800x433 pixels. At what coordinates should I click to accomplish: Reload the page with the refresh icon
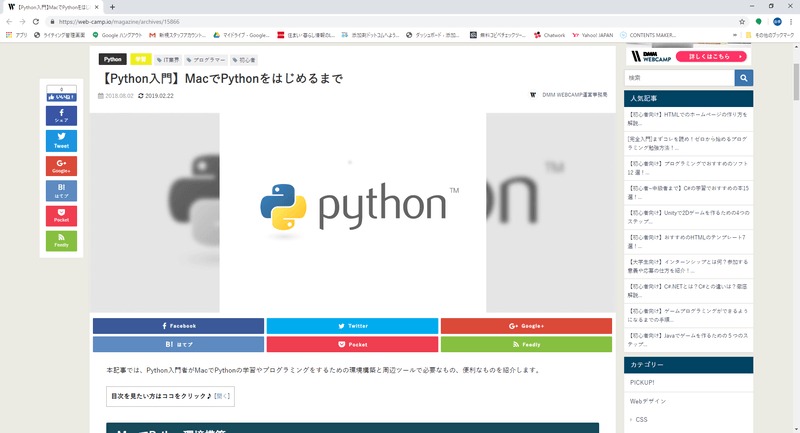point(36,21)
